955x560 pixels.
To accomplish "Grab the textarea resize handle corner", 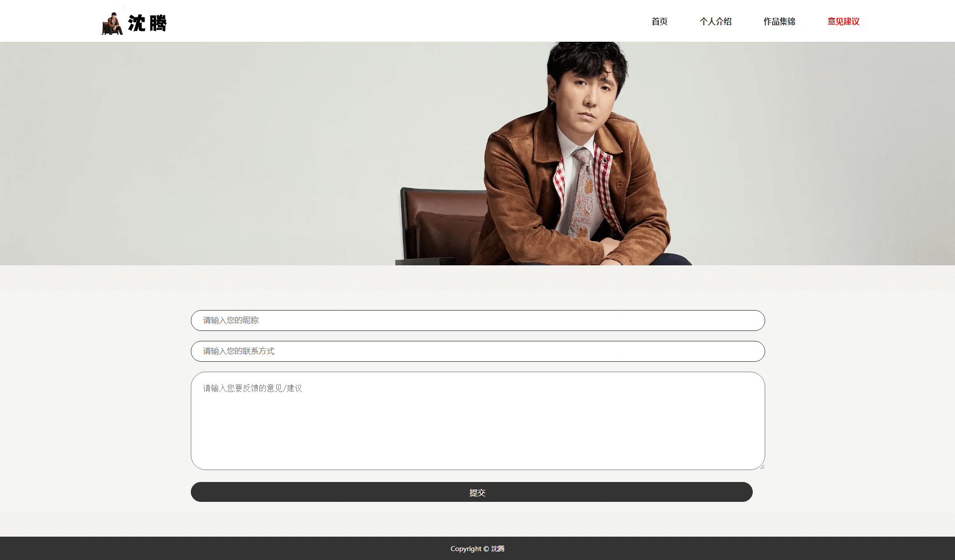I will (x=761, y=467).
